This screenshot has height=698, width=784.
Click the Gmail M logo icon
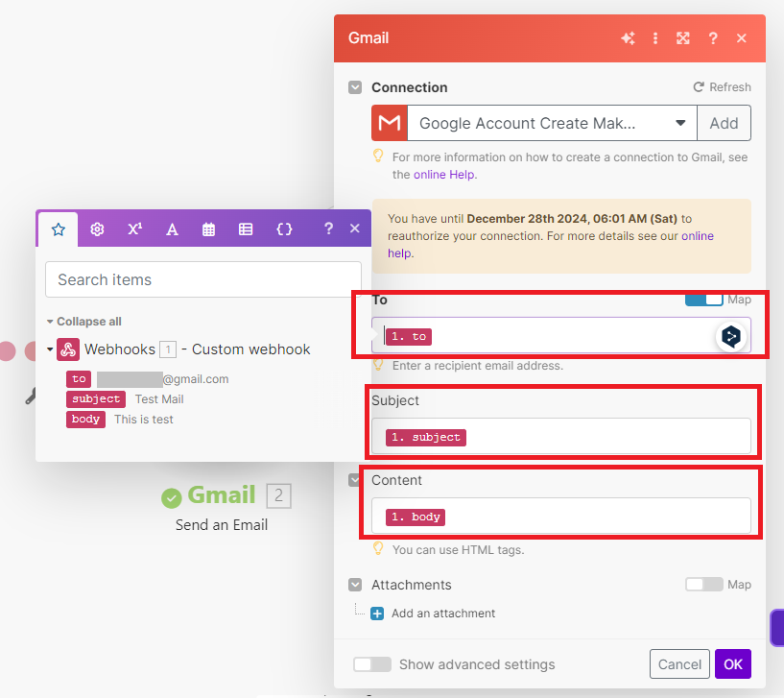tap(390, 123)
